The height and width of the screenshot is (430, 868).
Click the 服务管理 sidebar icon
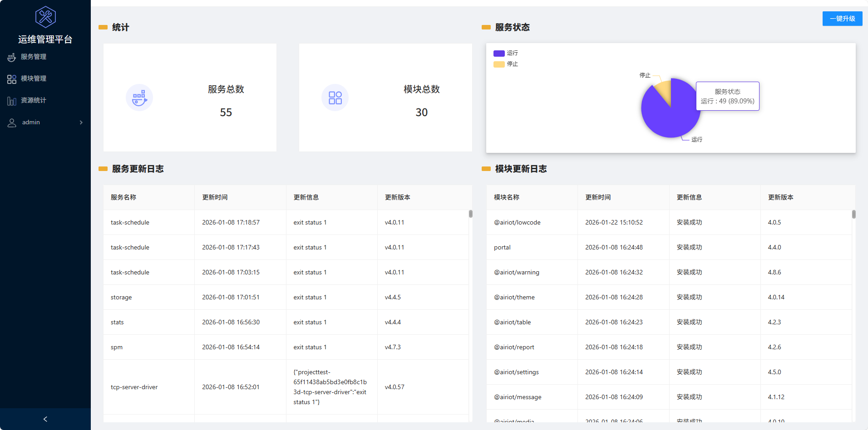[x=12, y=57]
